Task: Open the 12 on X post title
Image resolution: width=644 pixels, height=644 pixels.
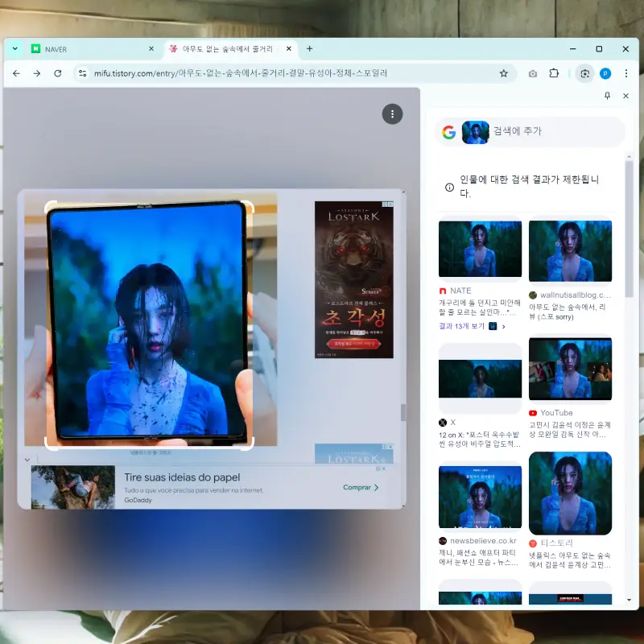Action: point(479,440)
